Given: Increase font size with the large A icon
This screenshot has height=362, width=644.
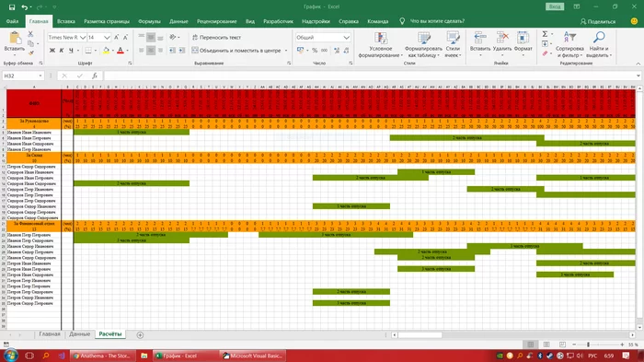Looking at the screenshot, I should tap(117, 38).
